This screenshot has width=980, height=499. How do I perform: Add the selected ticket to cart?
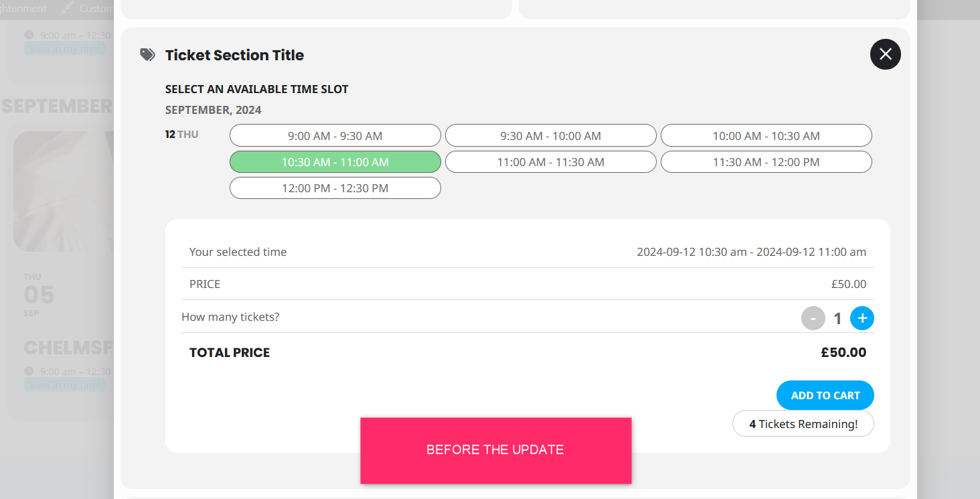[825, 395]
